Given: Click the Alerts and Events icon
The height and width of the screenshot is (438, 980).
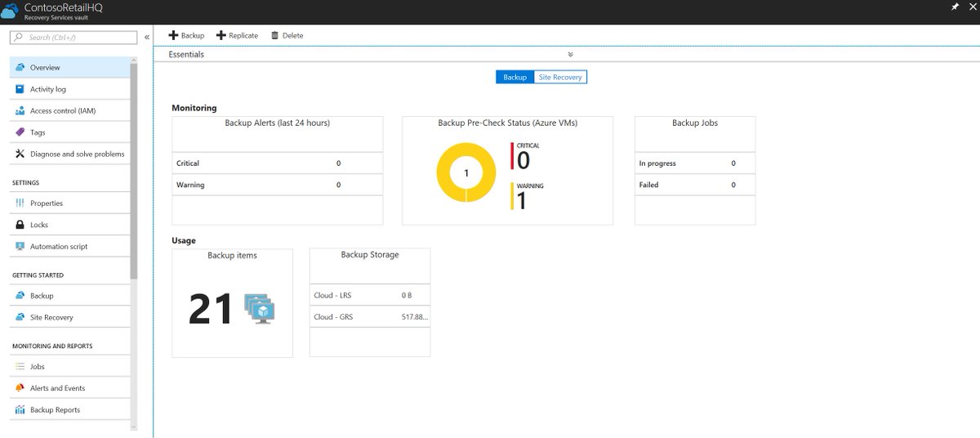Looking at the screenshot, I should [20, 388].
